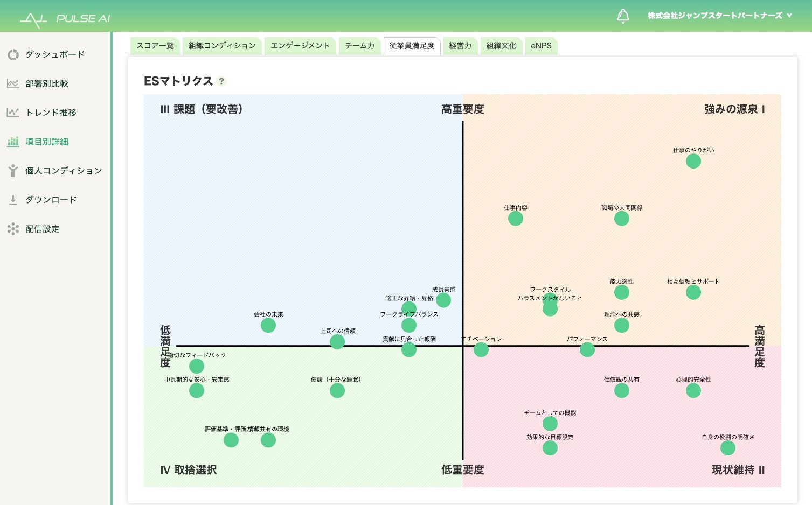Switch to the 組織文化 tab
This screenshot has width=812, height=505.
[x=501, y=46]
